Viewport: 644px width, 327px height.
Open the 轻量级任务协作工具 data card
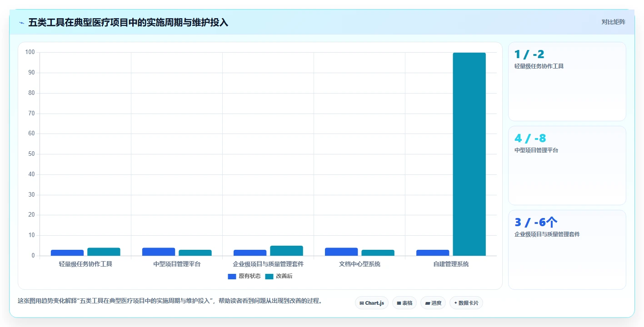pyautogui.click(x=567, y=82)
